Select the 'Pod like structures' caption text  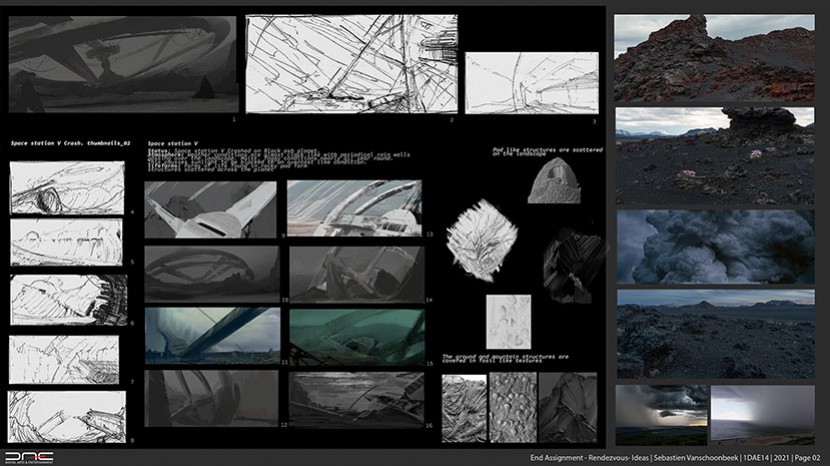coord(540,149)
